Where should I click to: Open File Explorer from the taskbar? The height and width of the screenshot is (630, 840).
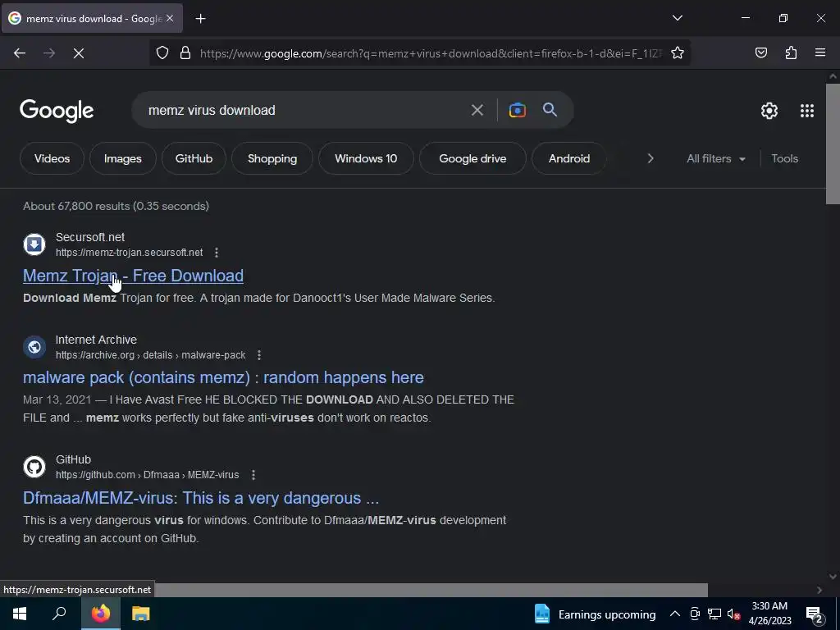pos(141,614)
